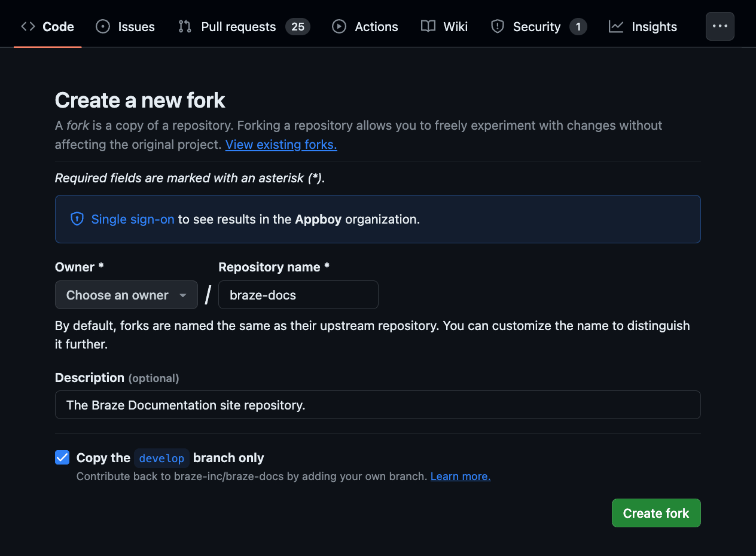Click the shield lock icon in the SSO banner

coord(77,219)
